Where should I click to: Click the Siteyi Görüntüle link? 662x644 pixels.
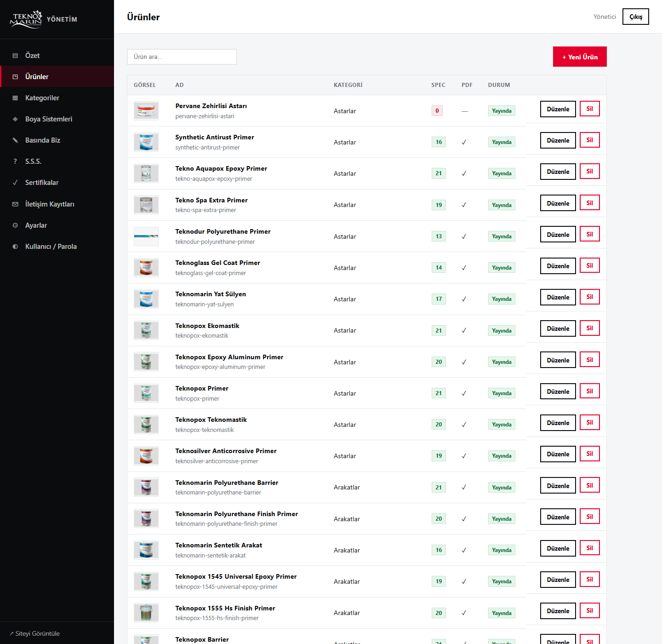coord(35,633)
